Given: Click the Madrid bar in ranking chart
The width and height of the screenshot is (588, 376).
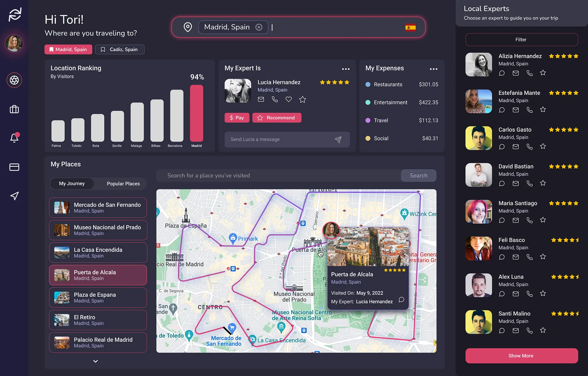Looking at the screenshot, I should tap(197, 113).
